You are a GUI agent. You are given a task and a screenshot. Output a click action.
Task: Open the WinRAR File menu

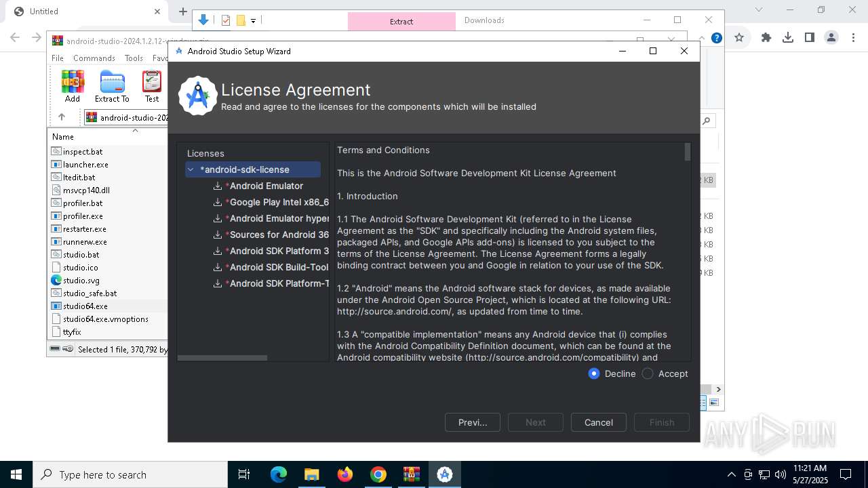[x=58, y=58]
